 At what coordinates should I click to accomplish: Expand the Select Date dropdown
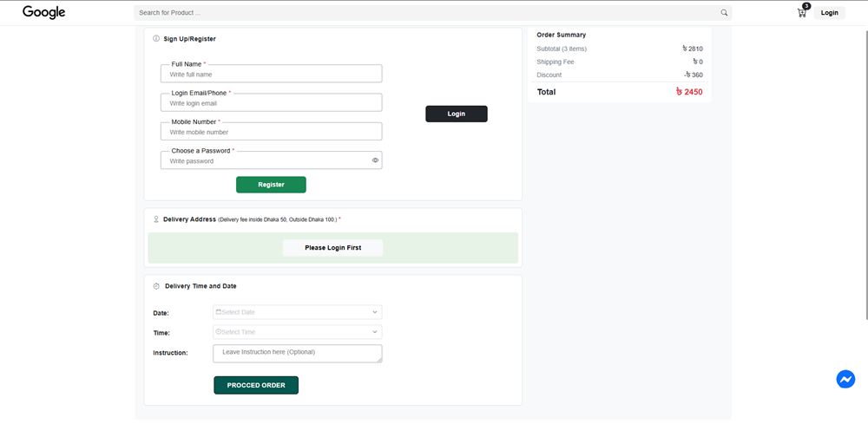pyautogui.click(x=375, y=312)
